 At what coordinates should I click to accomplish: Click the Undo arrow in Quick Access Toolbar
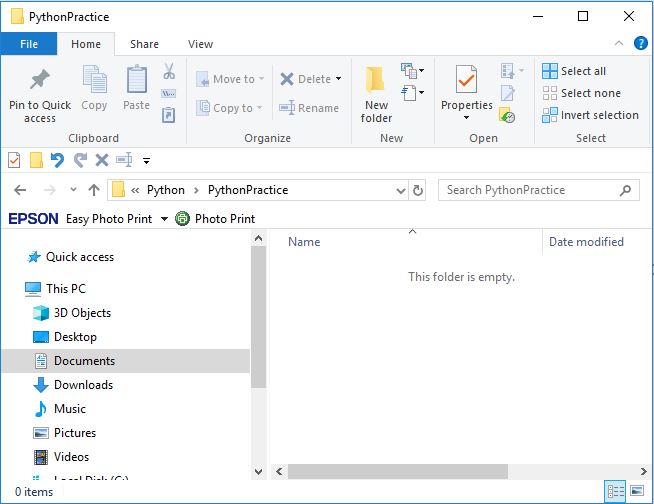coord(57,160)
